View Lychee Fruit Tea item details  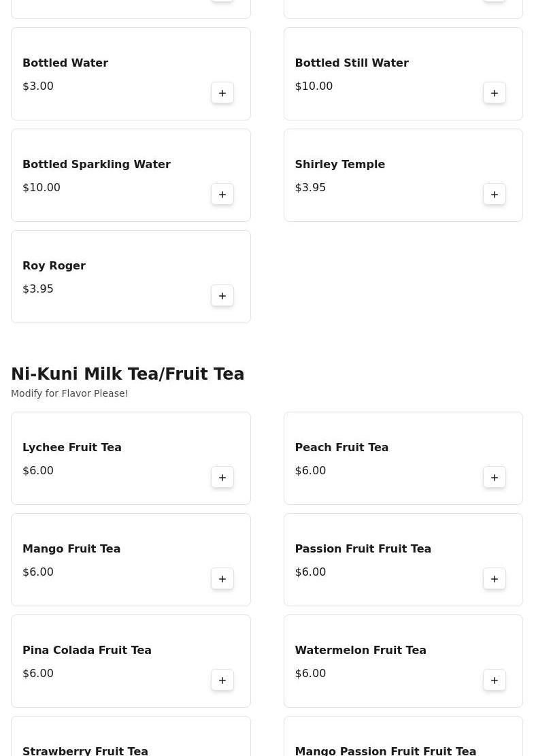(x=72, y=448)
